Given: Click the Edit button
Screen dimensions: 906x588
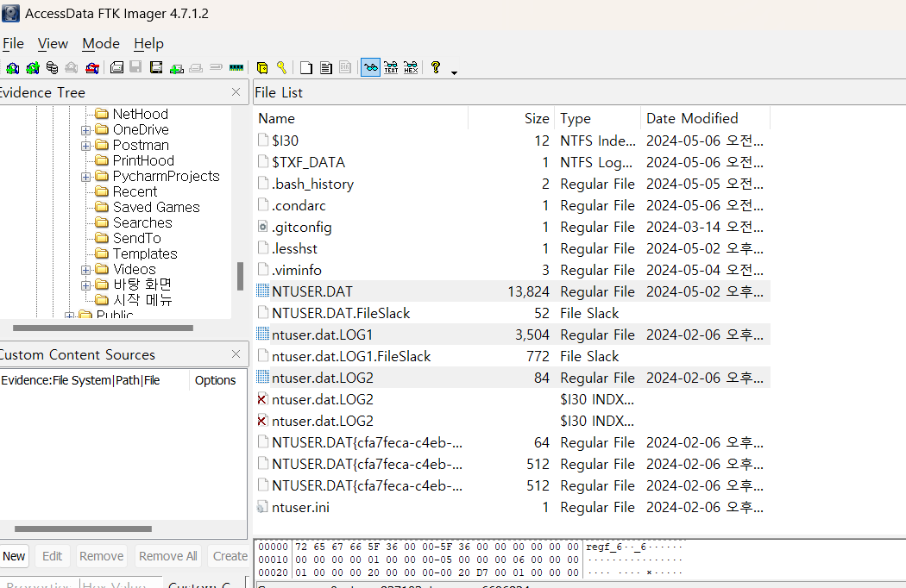Looking at the screenshot, I should point(52,556).
